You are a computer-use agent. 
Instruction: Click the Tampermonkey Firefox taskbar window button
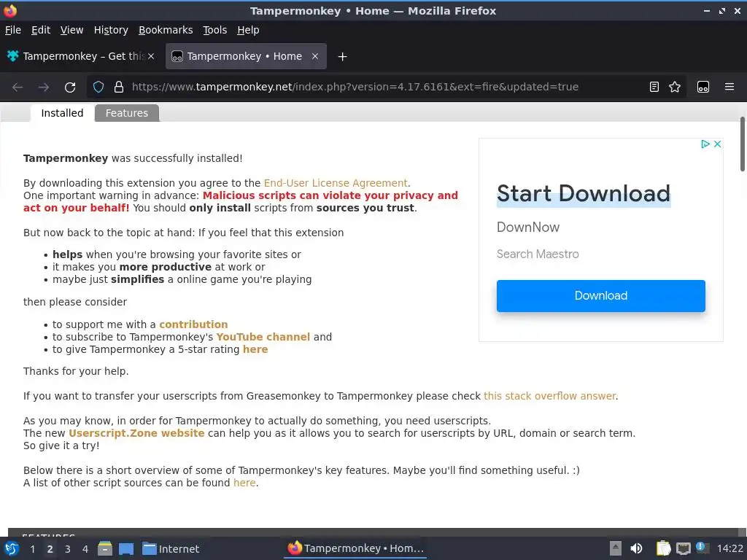356,548
